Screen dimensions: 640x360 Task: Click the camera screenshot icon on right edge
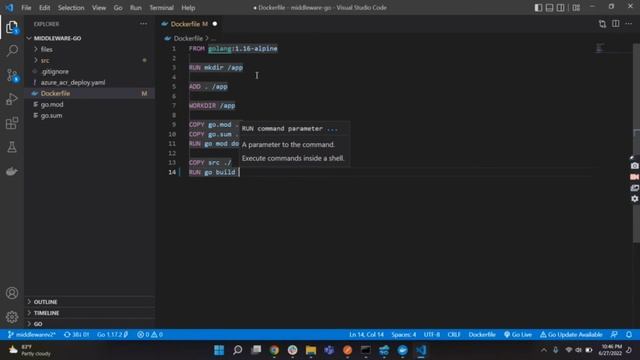pos(634,166)
